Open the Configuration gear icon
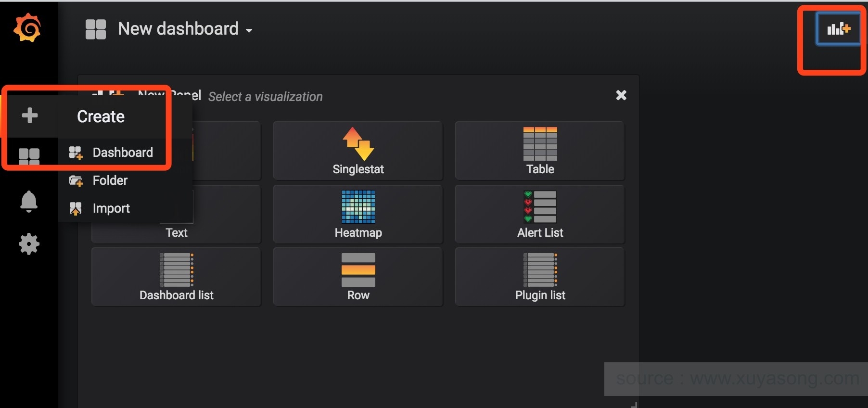 coord(29,244)
